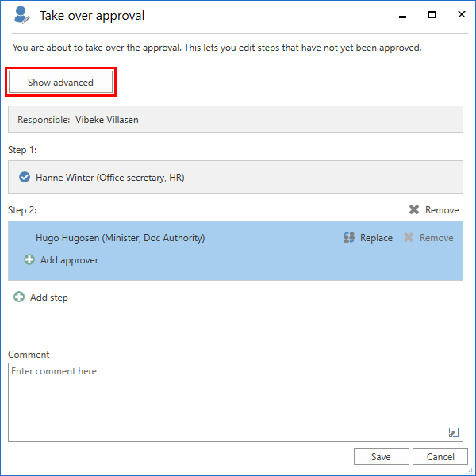The height and width of the screenshot is (476, 476).
Task: Maximize the Take over approval window
Action: (x=432, y=14)
